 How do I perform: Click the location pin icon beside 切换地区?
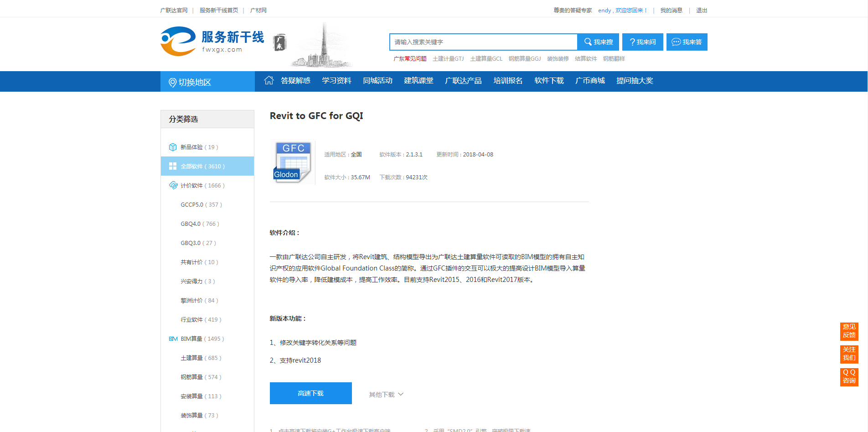(172, 83)
